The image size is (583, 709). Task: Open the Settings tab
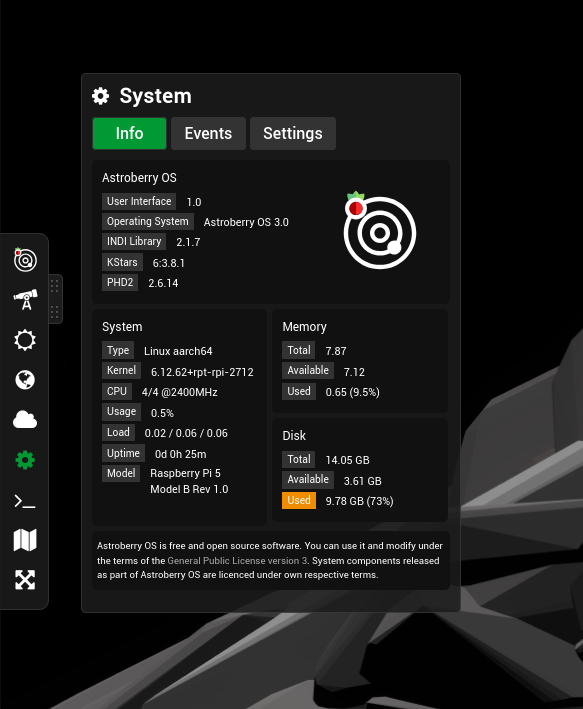coord(293,133)
